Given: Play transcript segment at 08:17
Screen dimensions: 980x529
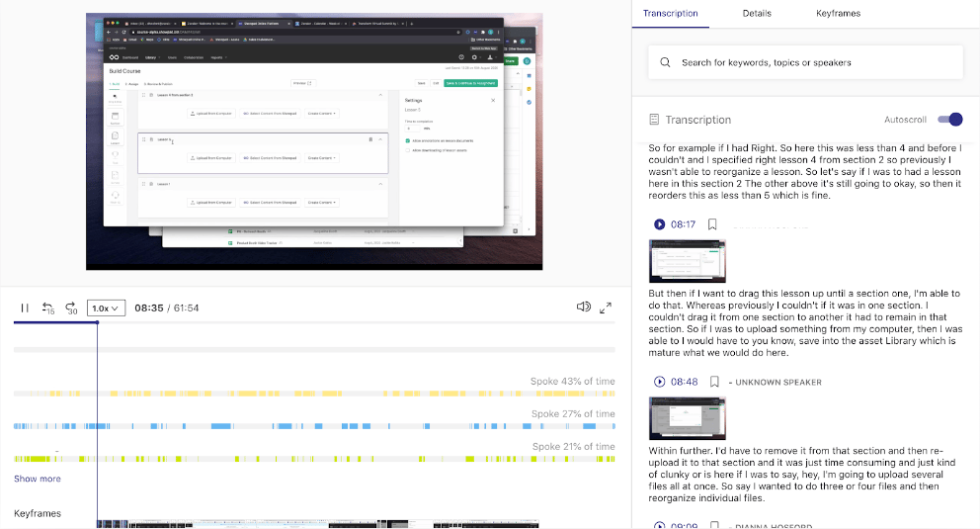Looking at the screenshot, I should tap(660, 224).
